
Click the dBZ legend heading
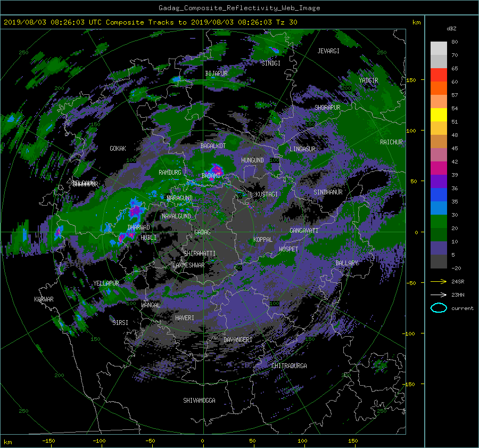451,29
